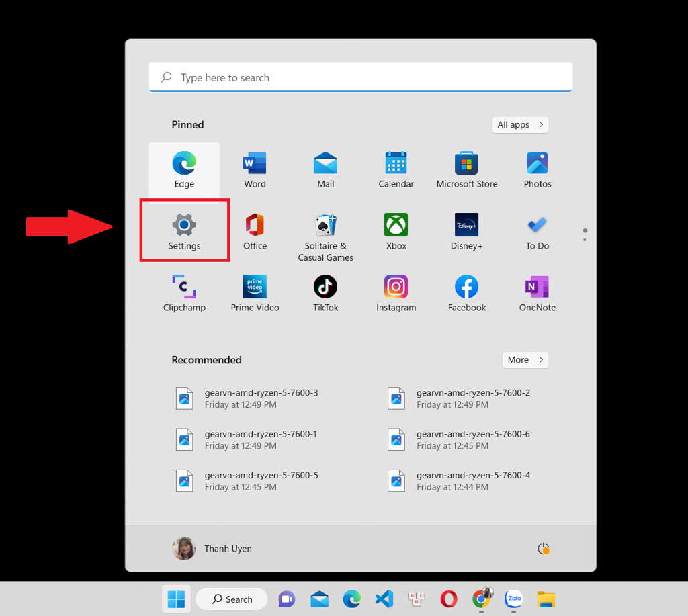Open the Photos app
Viewport: 688px width, 616px height.
tap(537, 170)
